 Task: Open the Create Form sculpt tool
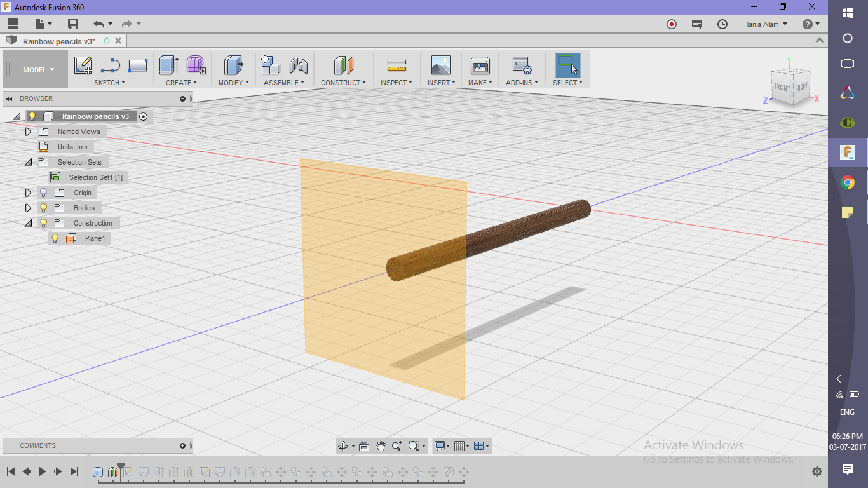196,65
